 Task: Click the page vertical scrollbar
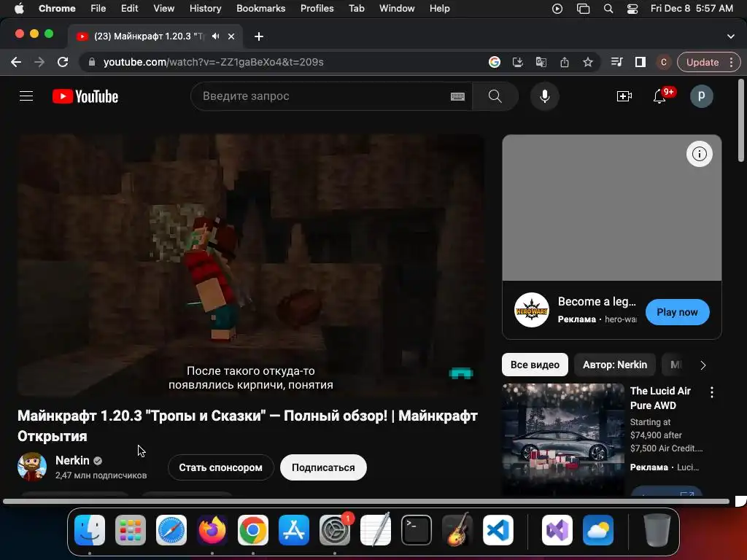(x=741, y=120)
